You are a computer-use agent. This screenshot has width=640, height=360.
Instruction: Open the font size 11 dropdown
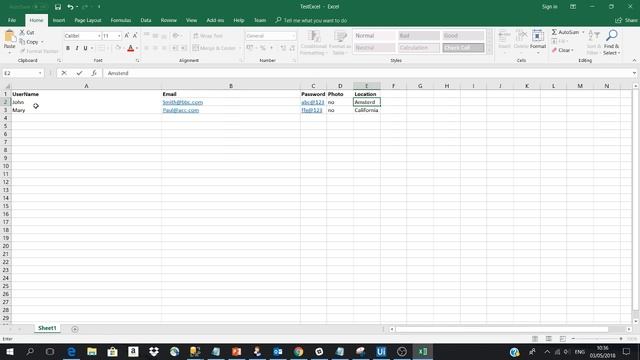point(119,36)
